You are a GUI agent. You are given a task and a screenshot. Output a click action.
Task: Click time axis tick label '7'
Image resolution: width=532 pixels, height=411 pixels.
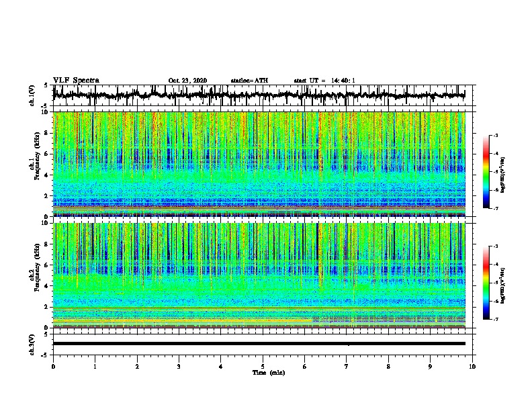pyautogui.click(x=347, y=366)
